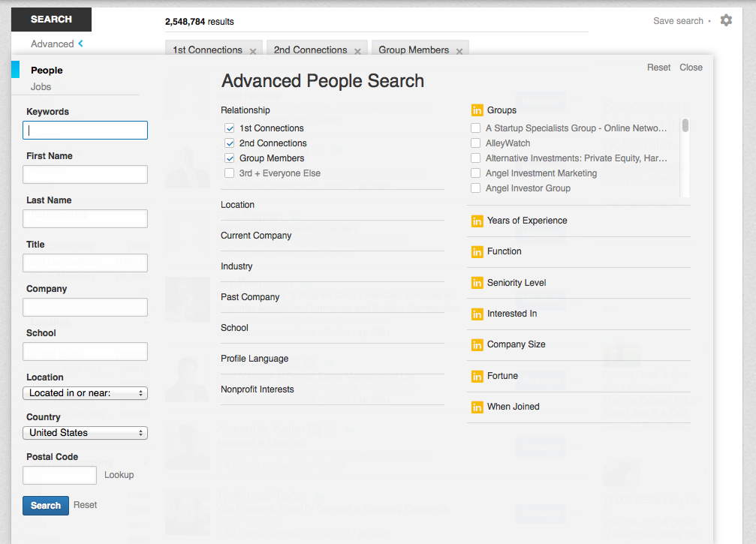Open the settings gear icon

pyautogui.click(x=726, y=20)
